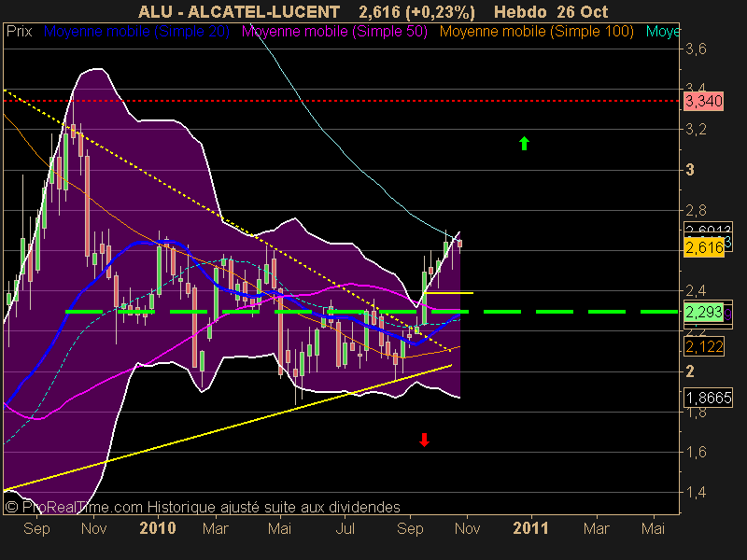Screen dimensions: 747x560
Task: Click 'Moyenne mobile (Simple 50)' legend
Action: coord(334,32)
